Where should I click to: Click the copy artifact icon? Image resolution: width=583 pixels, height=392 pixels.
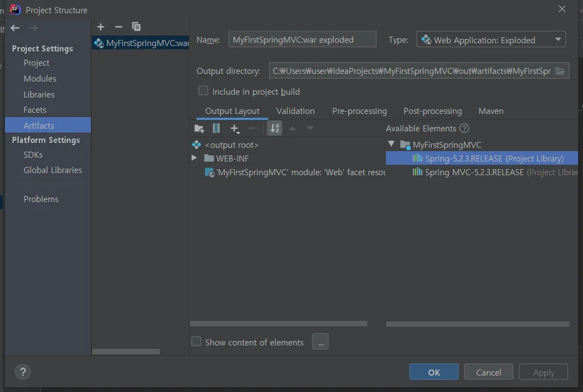[136, 27]
